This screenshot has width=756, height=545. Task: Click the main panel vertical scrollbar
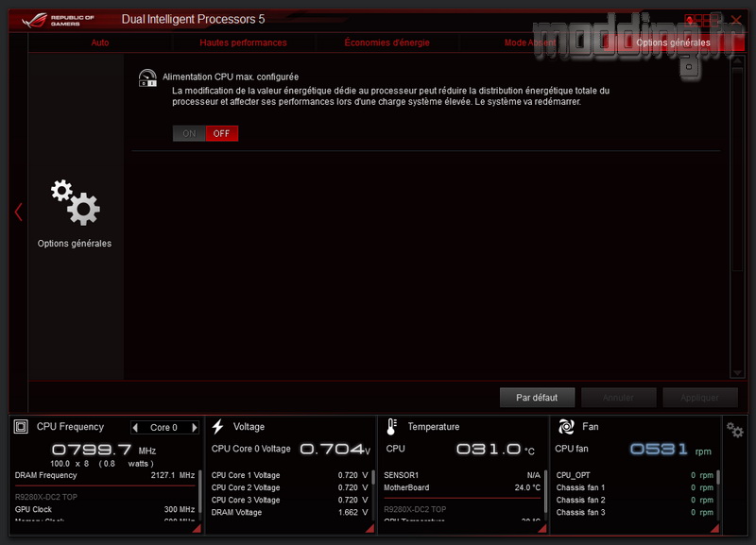point(737,169)
